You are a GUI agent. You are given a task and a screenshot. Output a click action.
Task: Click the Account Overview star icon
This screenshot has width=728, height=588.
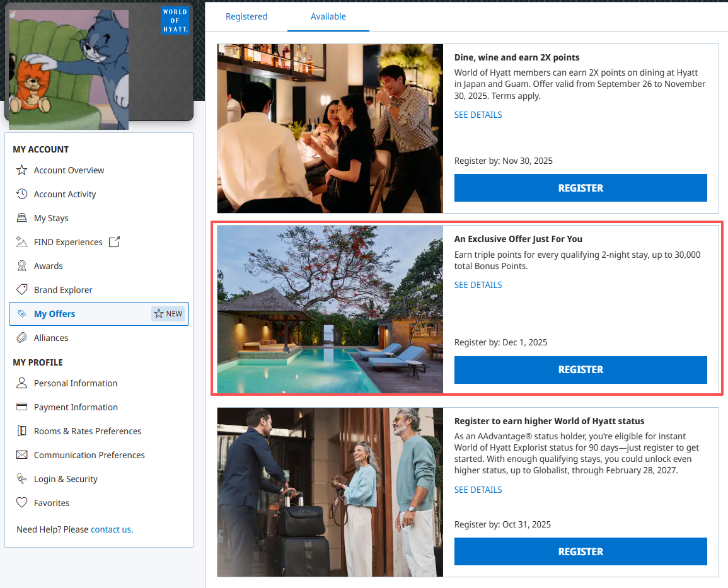[22, 170]
